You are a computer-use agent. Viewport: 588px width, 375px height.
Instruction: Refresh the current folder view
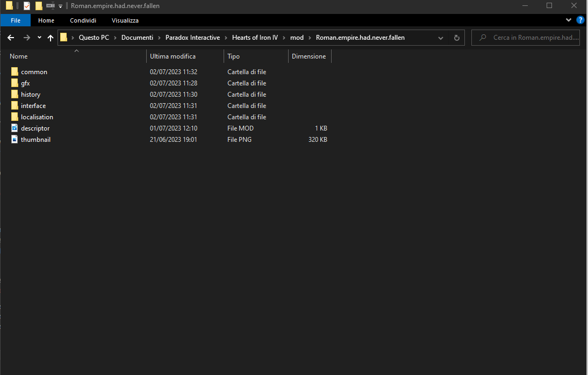pyautogui.click(x=456, y=38)
